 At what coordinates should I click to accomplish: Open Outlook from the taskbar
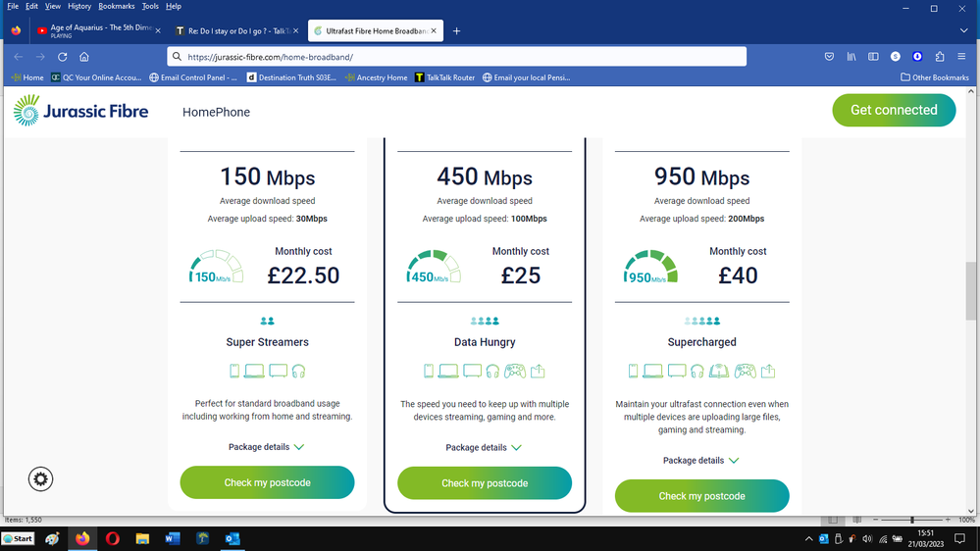click(232, 538)
